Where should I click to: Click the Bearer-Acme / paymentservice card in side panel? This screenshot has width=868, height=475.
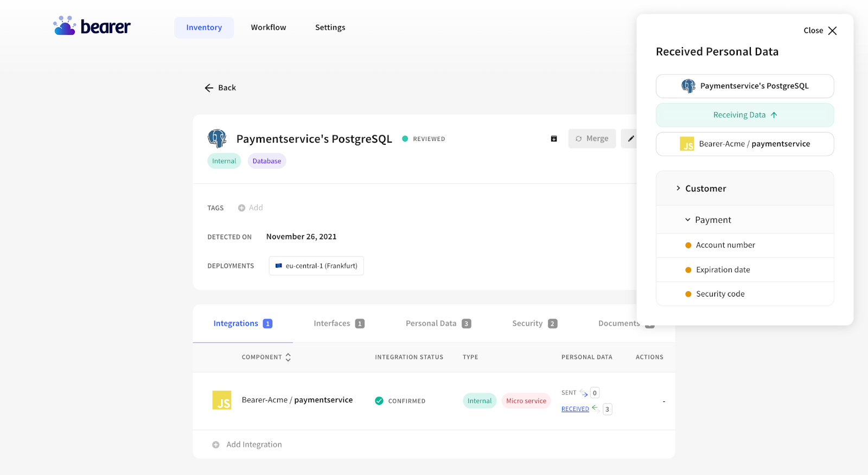point(745,144)
